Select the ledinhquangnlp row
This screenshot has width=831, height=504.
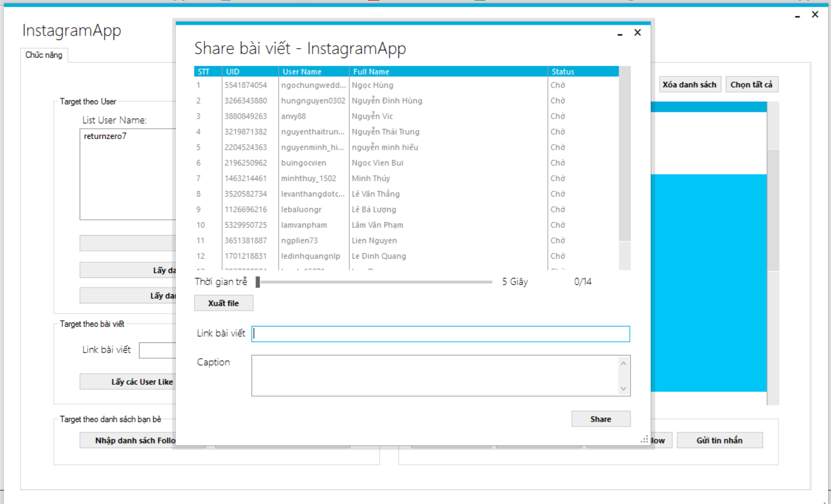[406, 256]
